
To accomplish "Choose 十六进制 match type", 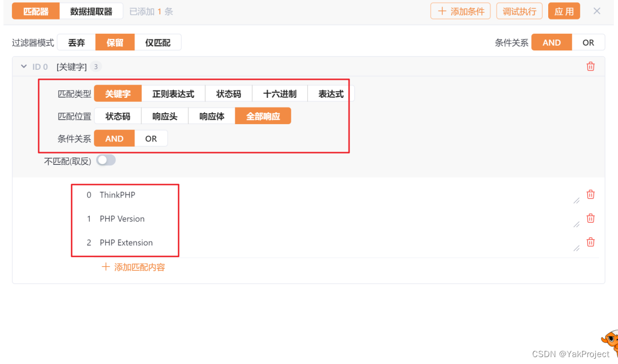I will coord(280,94).
